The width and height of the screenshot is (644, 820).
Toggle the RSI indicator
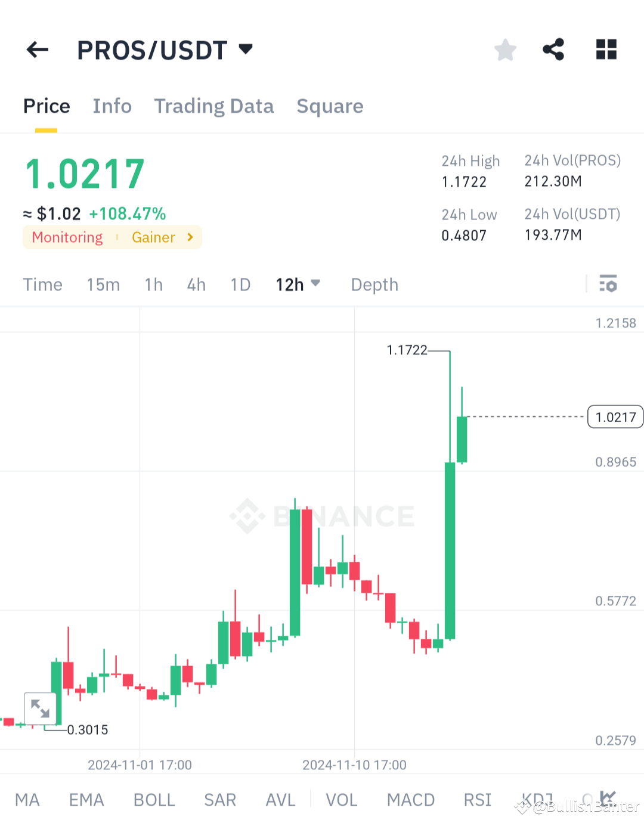coord(476,800)
